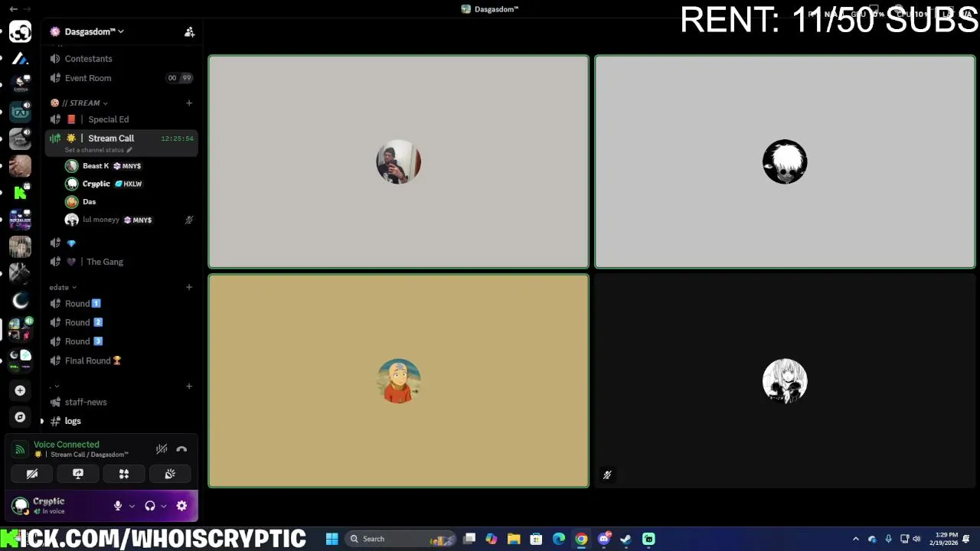Click Set a channel status
Screen dimensions: 980x551
pos(98,150)
